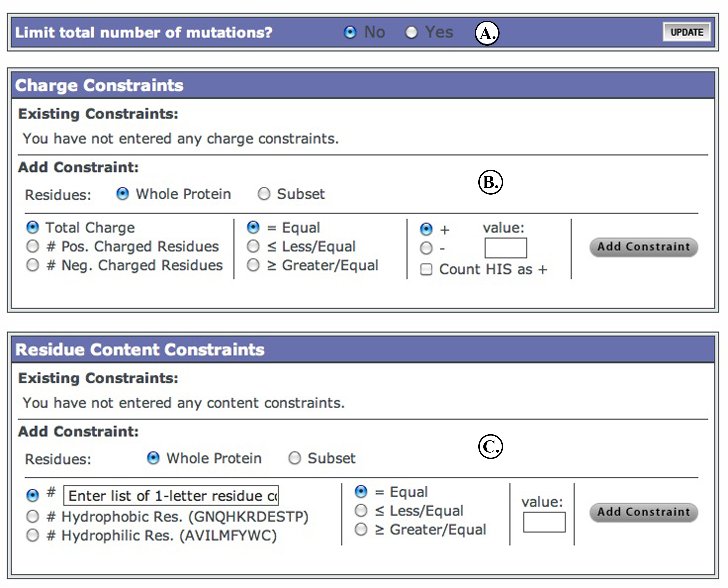Viewport: 728px width, 588px height.
Task: Click Add Constraint in Residue Content Constraints
Action: click(x=643, y=512)
